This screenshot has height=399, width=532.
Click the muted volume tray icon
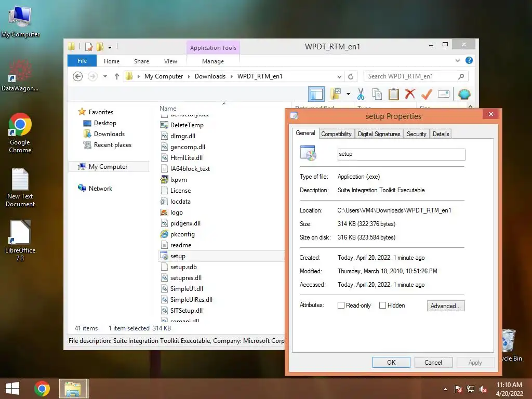coord(483,389)
